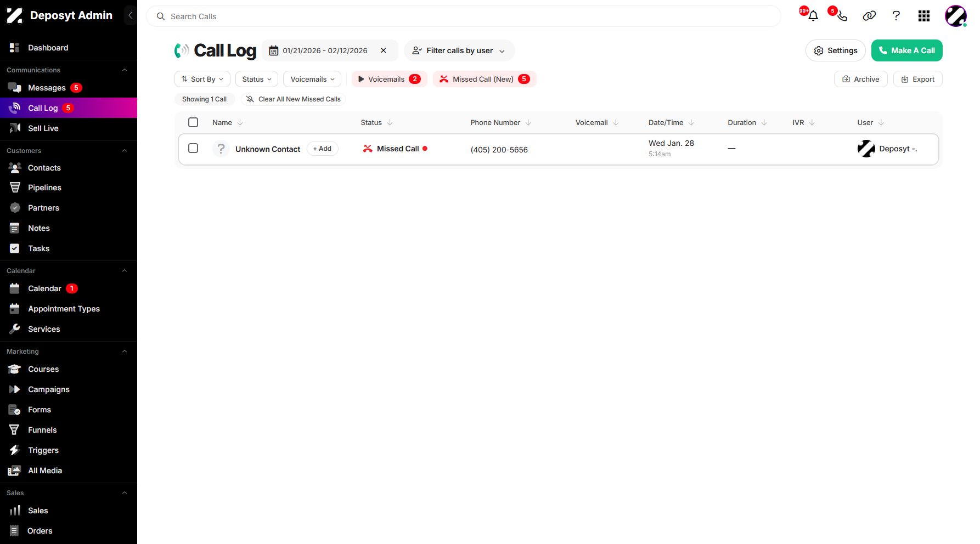Collapse the Communications sidebar section

pyautogui.click(x=125, y=70)
